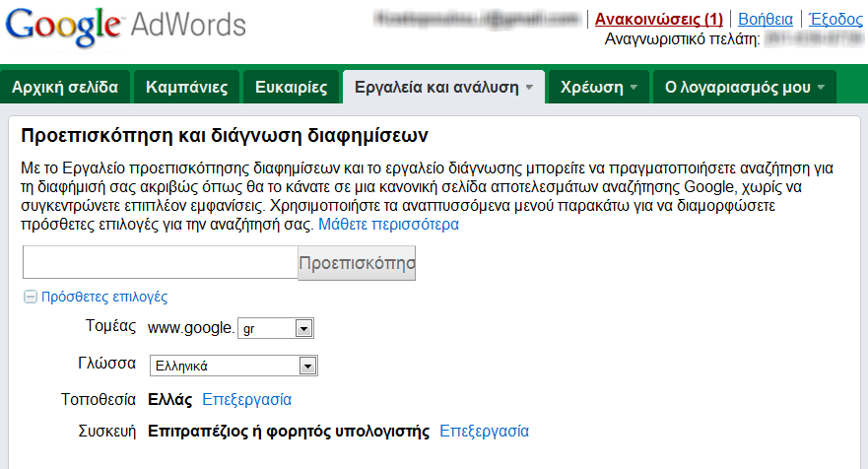Edit the Τοποθεσία Ελλάς setting
The height and width of the screenshot is (469, 868).
click(x=247, y=399)
